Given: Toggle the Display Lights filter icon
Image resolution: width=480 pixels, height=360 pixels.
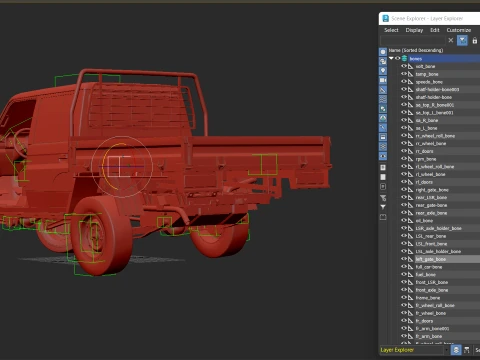Looking at the screenshot, I should 383,71.
